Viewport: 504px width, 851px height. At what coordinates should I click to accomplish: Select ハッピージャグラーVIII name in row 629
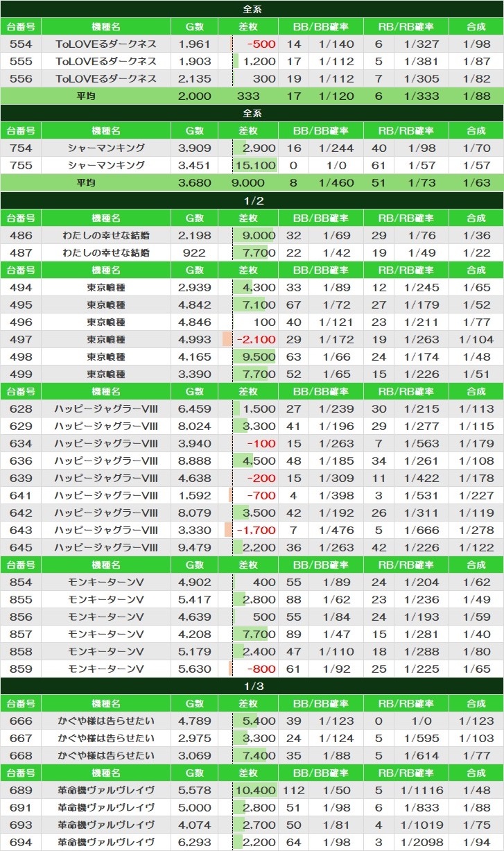tap(106, 426)
